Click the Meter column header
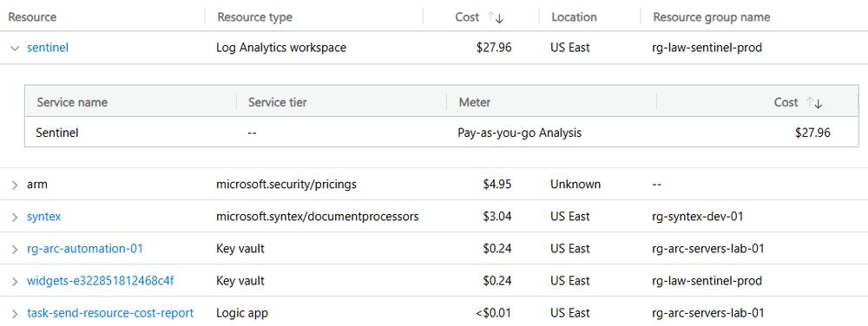868x326 pixels. (x=475, y=102)
